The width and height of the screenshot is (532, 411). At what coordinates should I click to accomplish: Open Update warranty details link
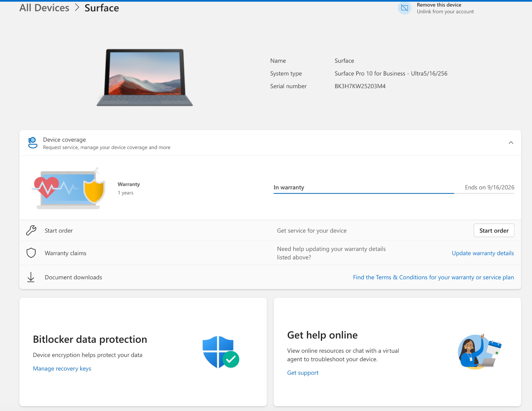[x=483, y=253]
